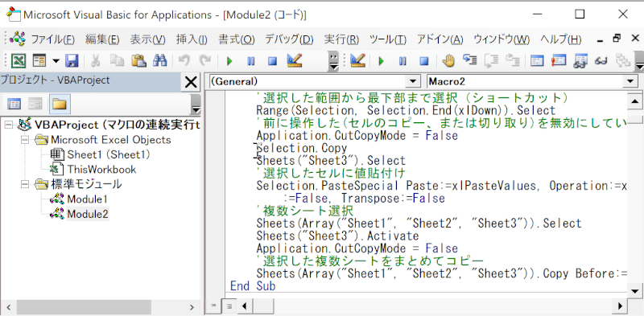The height and width of the screenshot is (316, 644).
Task: Place cursor on the Selection.Copy line
Action: coord(302,148)
